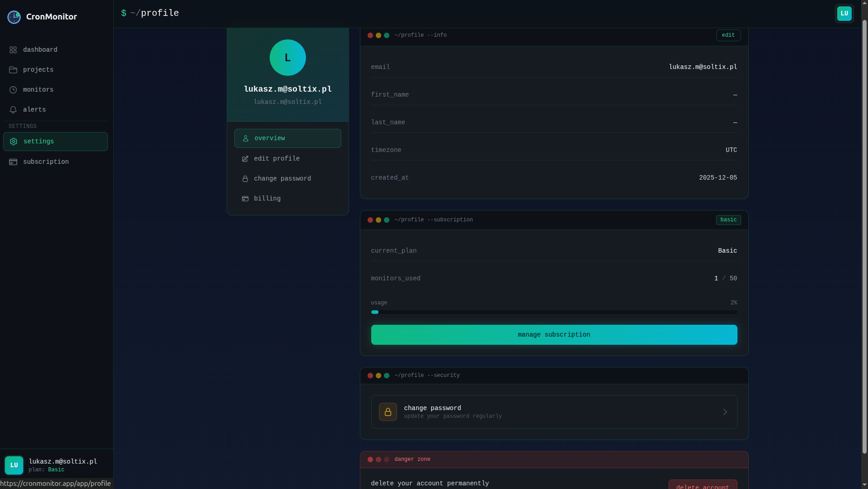Expand the change password chevron arrow
Screen dimensions: 868x489
click(x=725, y=411)
